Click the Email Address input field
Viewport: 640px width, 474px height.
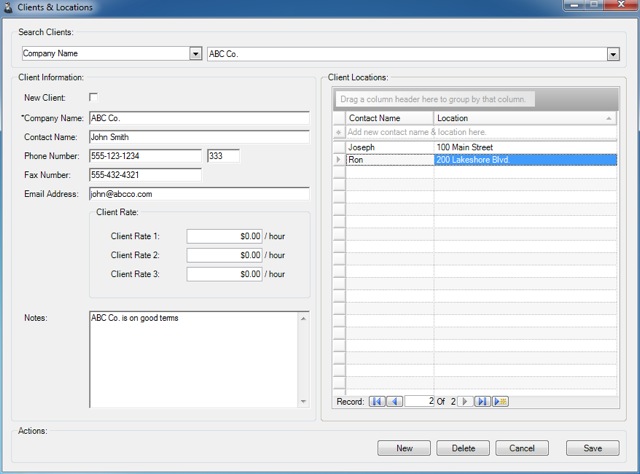[x=198, y=194]
